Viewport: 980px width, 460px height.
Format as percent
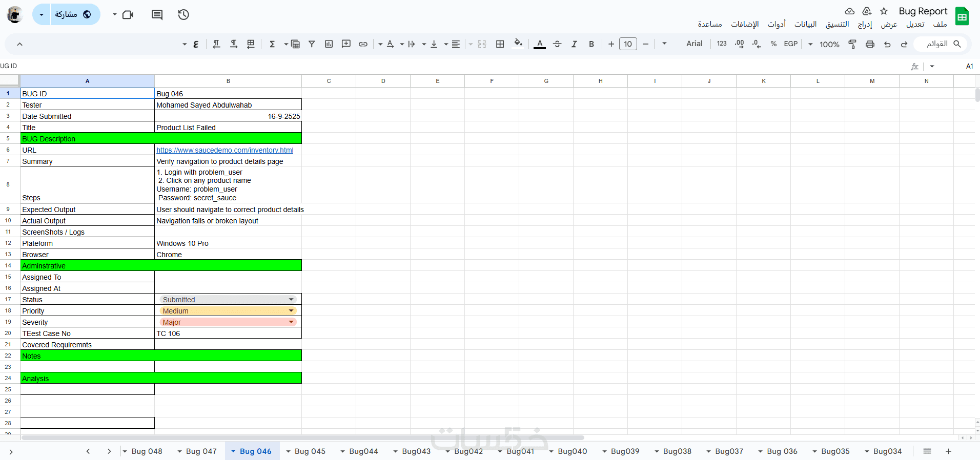tap(773, 44)
